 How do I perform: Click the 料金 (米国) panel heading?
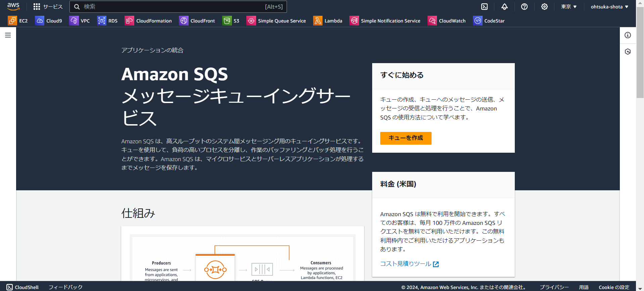[x=398, y=184]
